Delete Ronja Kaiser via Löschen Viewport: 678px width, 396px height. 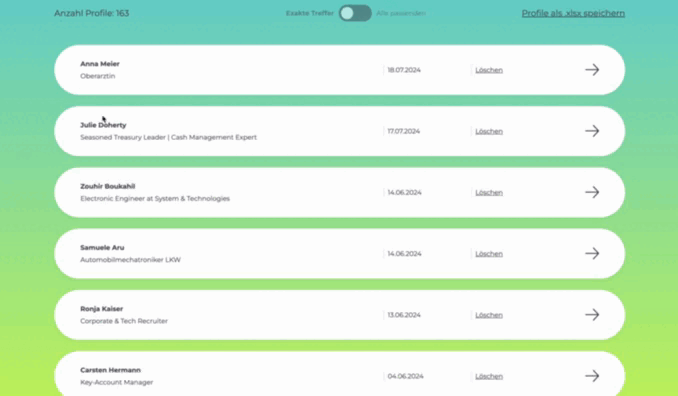(x=489, y=315)
